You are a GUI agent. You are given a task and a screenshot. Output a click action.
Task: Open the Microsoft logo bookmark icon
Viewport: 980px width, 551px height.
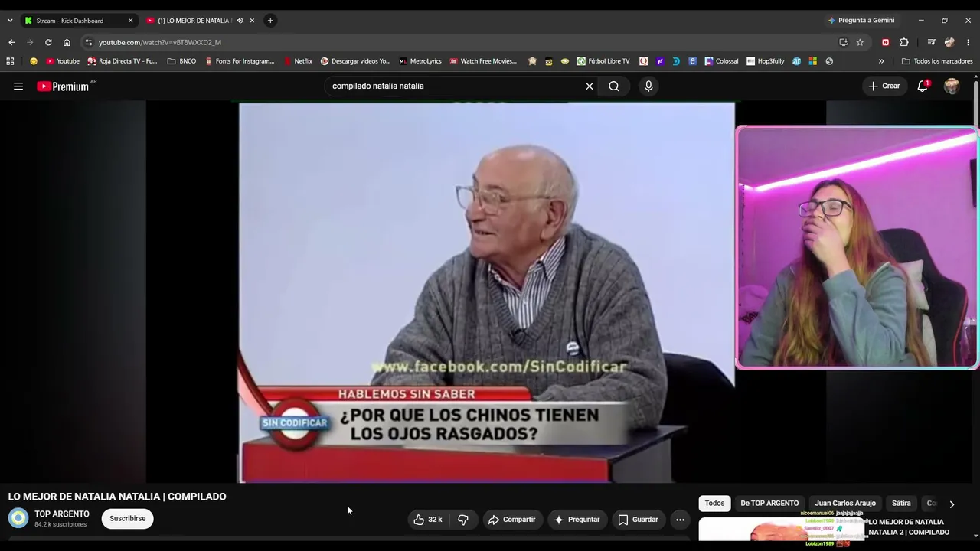click(x=813, y=61)
